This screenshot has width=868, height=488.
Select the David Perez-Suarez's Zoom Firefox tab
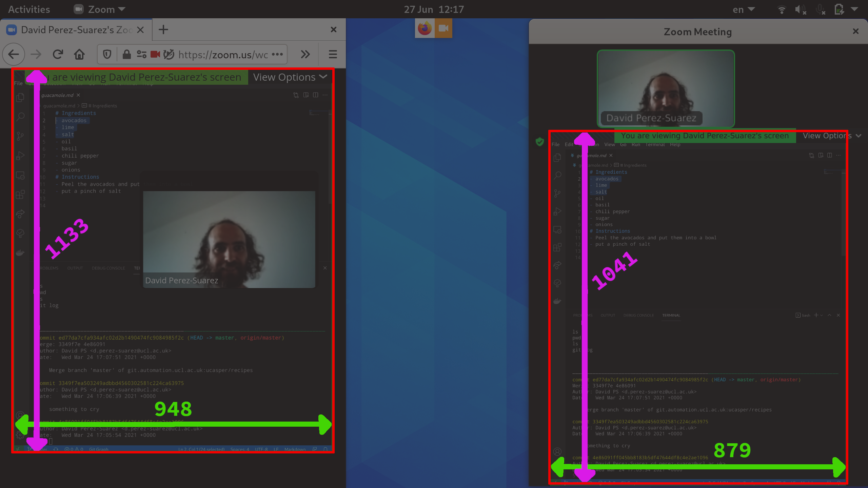[x=76, y=30]
